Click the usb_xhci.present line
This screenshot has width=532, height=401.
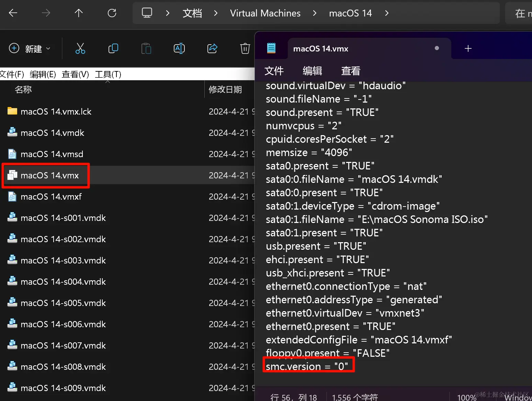328,273
